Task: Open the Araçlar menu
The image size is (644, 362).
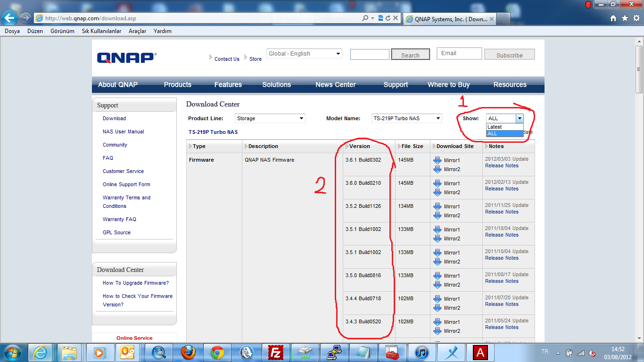Action: [x=138, y=31]
